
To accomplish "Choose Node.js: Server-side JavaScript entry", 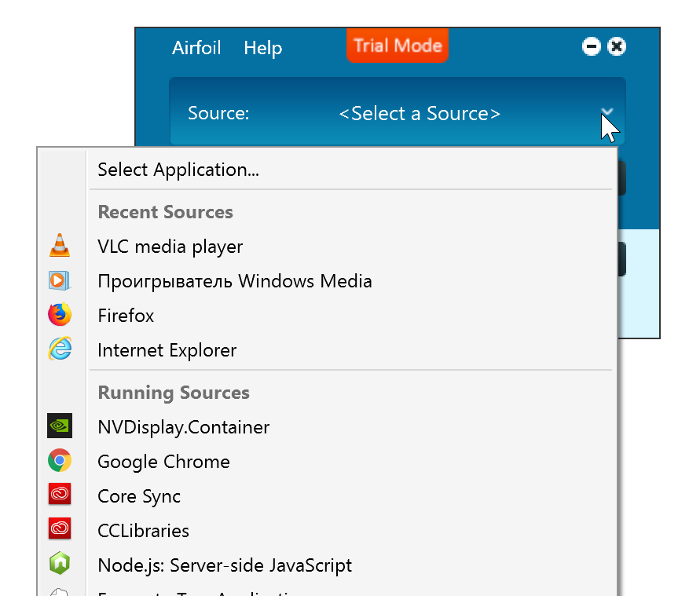I will coord(225,565).
